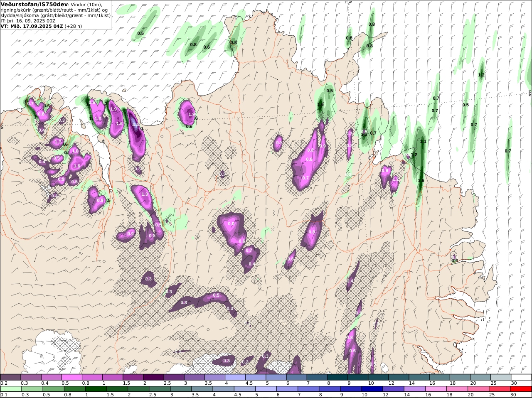Select the 'Vindur (10m)' text in the header
Image resolution: width=532 pixels, height=398 pixels.
[86, 4]
